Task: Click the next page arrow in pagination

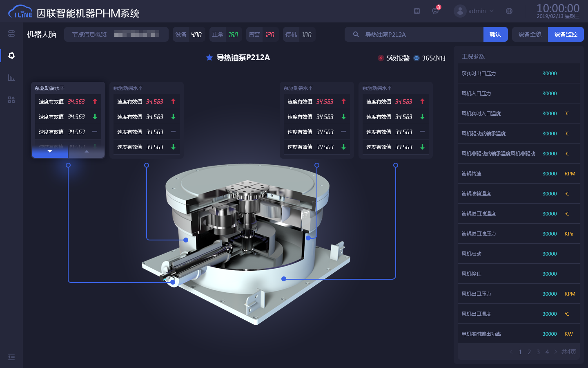Action: point(556,352)
